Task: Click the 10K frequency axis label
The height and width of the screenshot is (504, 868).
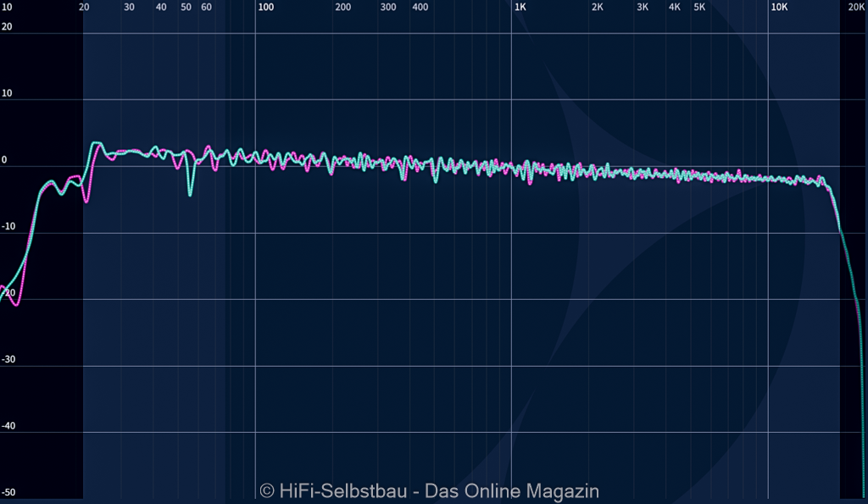Action: [778, 7]
